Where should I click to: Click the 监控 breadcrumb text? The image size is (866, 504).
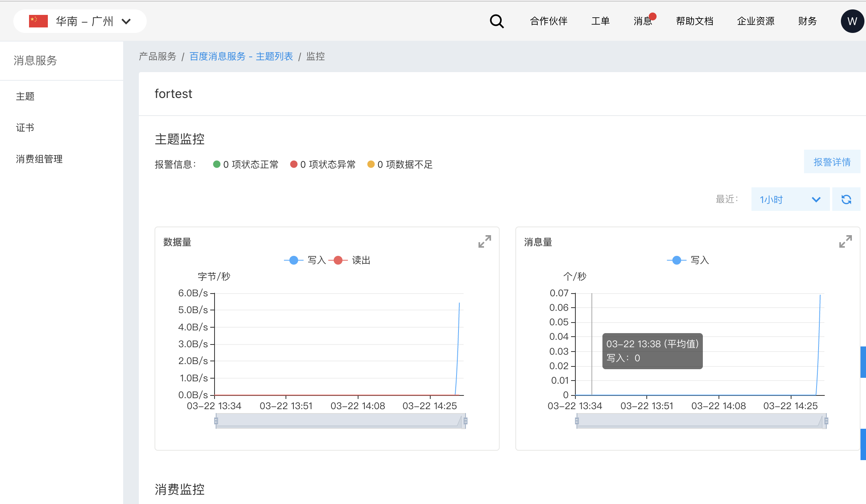pyautogui.click(x=315, y=56)
